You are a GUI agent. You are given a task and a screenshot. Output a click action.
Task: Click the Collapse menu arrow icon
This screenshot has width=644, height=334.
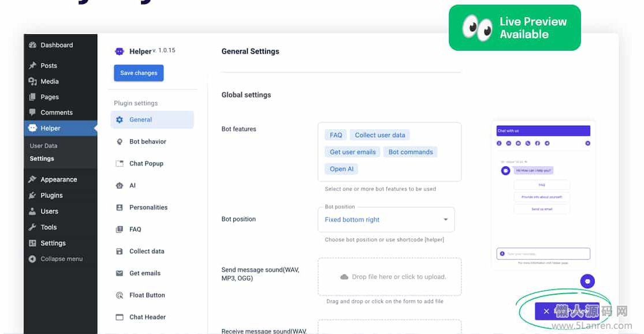32,259
